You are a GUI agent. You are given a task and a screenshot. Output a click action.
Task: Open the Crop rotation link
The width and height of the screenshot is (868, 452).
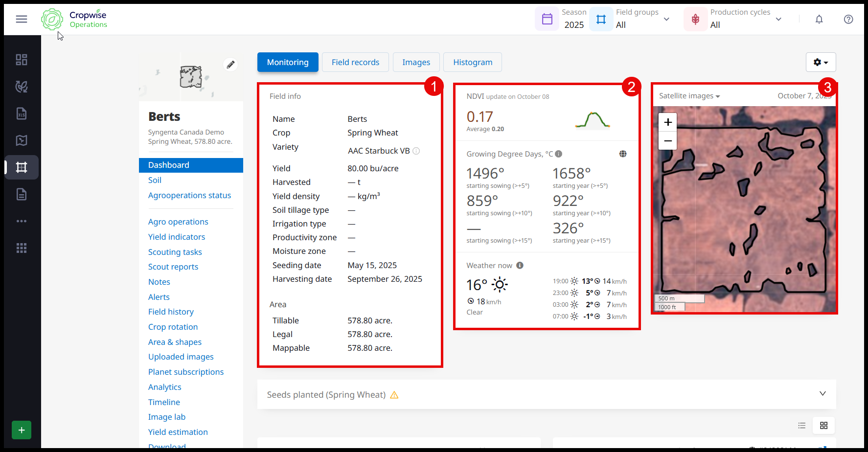coord(173,327)
